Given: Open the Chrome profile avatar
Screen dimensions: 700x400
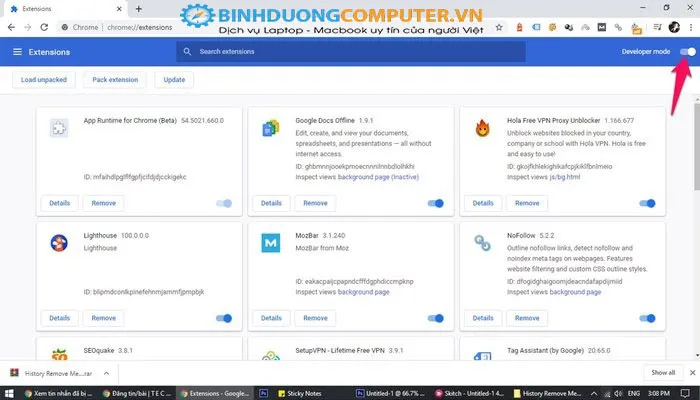Looking at the screenshot, I should click(x=674, y=27).
